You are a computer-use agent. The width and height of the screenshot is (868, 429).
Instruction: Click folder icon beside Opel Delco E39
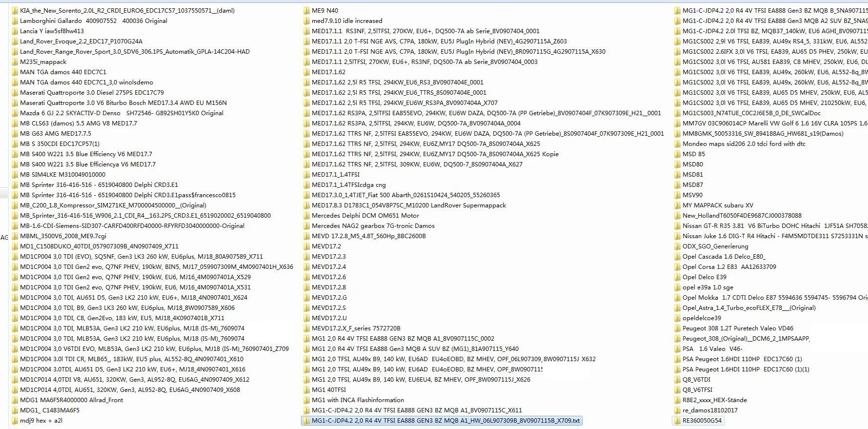pos(677,277)
